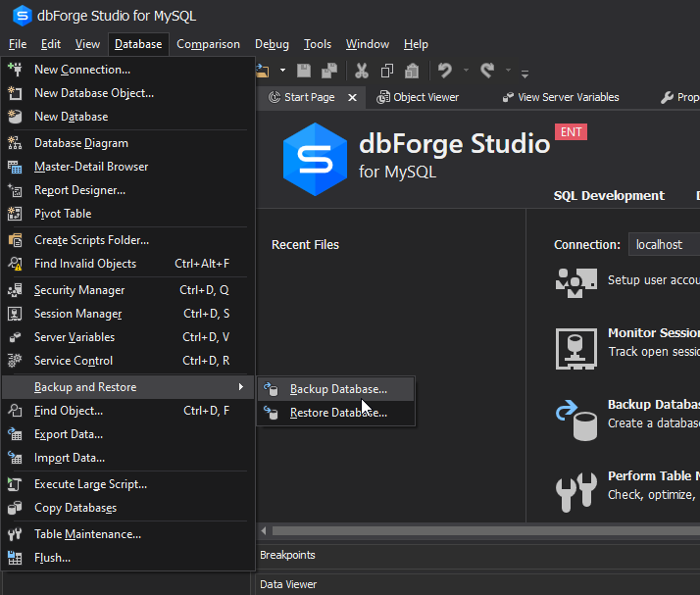700x595 pixels.
Task: Click the Security Manager icon
Action: pos(15,290)
